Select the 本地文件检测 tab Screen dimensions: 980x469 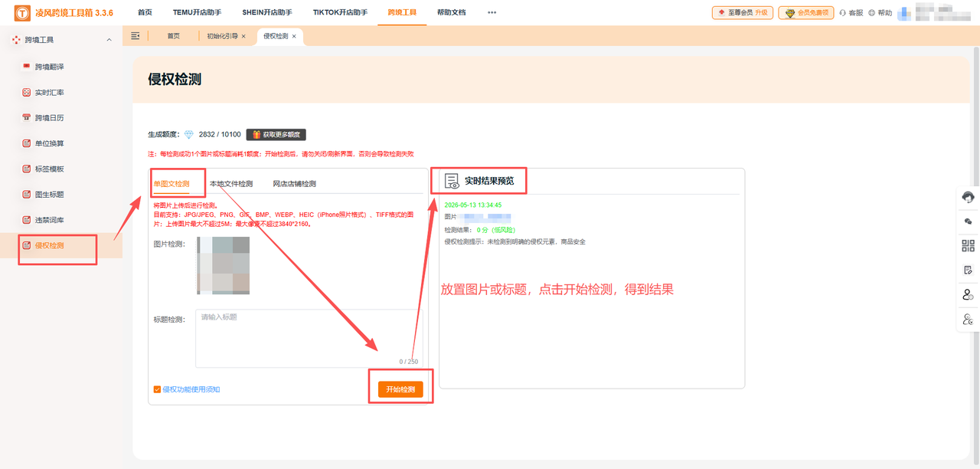pos(231,184)
